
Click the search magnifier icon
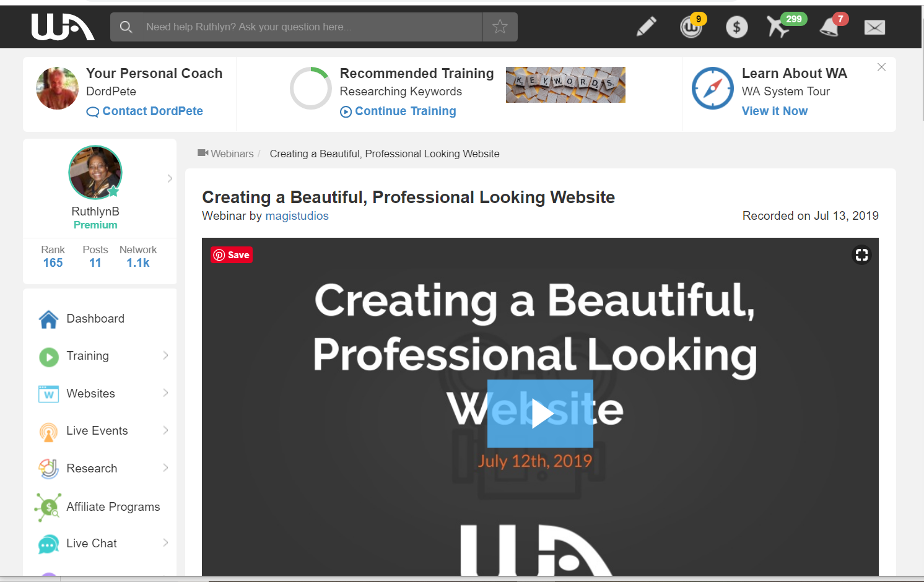pyautogui.click(x=126, y=27)
